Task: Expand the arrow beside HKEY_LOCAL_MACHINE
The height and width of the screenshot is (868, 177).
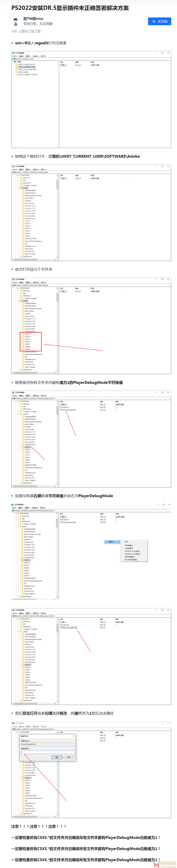Action: pyautogui.click(x=15, y=69)
